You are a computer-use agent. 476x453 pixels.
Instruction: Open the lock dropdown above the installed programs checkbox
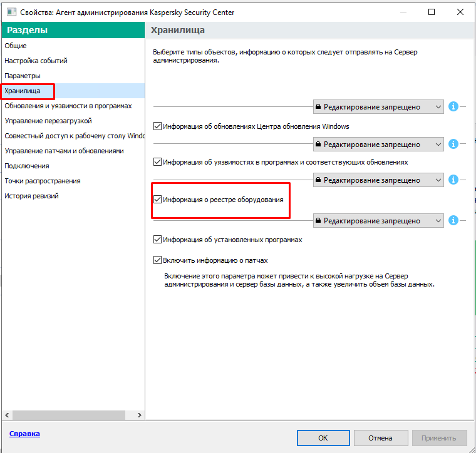pos(378,221)
